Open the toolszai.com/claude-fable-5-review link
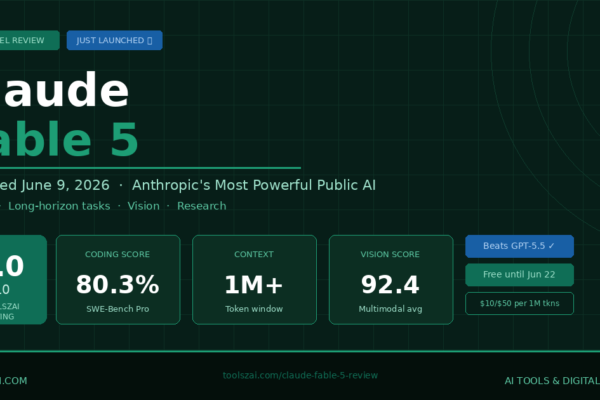This screenshot has height=400, width=600. point(300,376)
